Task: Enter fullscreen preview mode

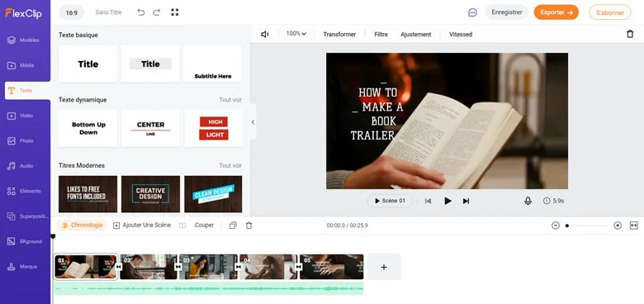Action: point(175,12)
